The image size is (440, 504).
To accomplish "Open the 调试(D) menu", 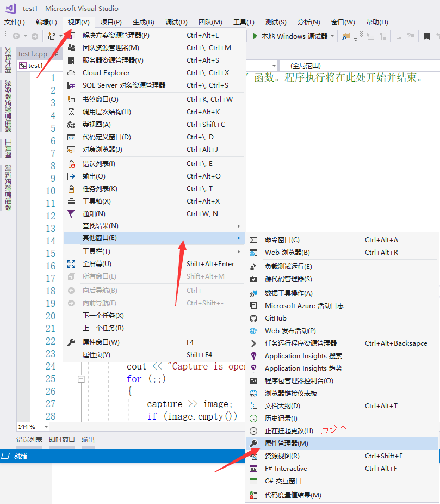I will coord(176,22).
